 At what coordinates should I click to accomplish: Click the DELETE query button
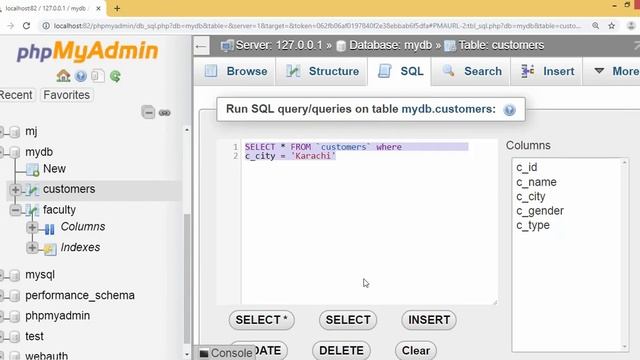point(341,351)
